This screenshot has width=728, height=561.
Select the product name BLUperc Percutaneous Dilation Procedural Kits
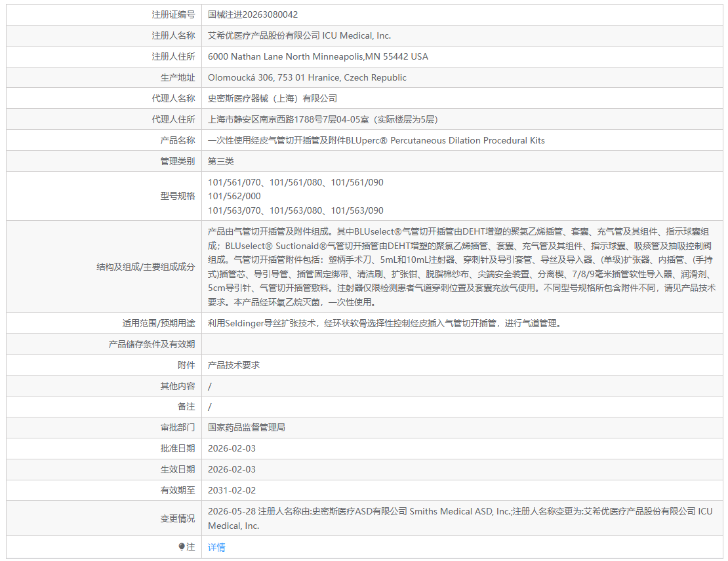point(376,141)
